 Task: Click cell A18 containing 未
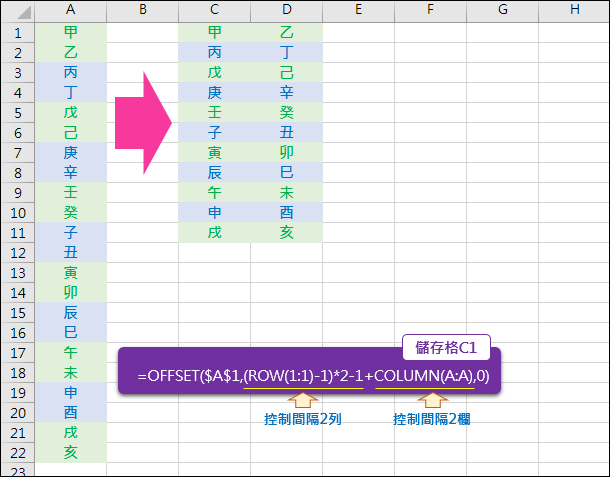tap(70, 373)
